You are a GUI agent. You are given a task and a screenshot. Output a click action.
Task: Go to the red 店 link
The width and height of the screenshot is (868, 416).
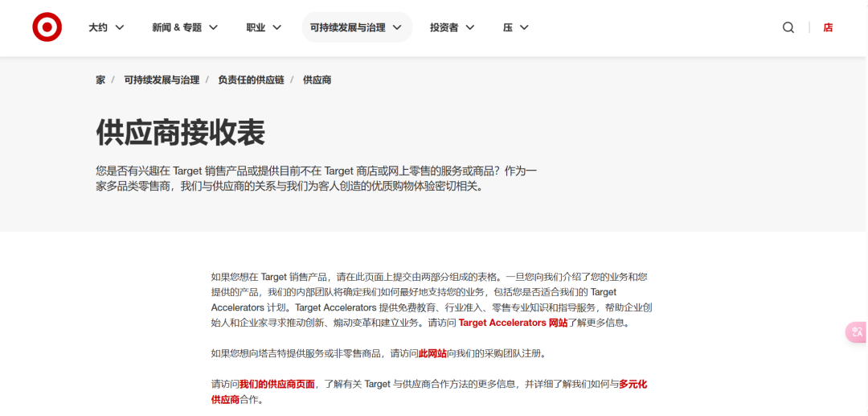pyautogui.click(x=828, y=27)
